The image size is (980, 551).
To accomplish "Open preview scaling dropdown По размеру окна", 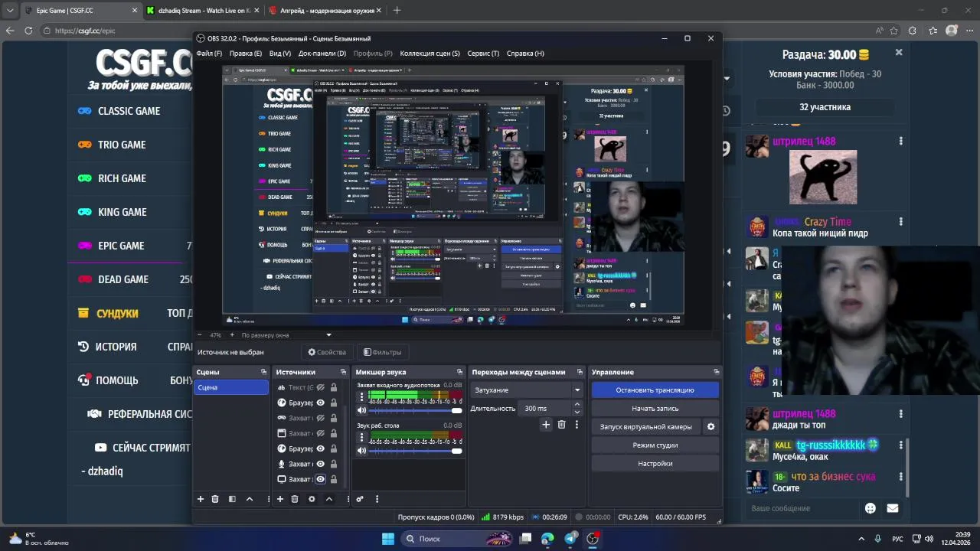I will click(286, 335).
